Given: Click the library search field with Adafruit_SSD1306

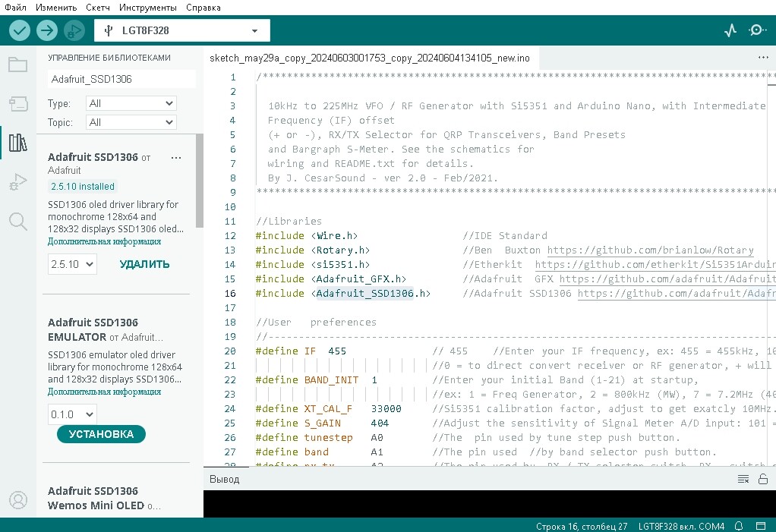Looking at the screenshot, I should 121,79.
